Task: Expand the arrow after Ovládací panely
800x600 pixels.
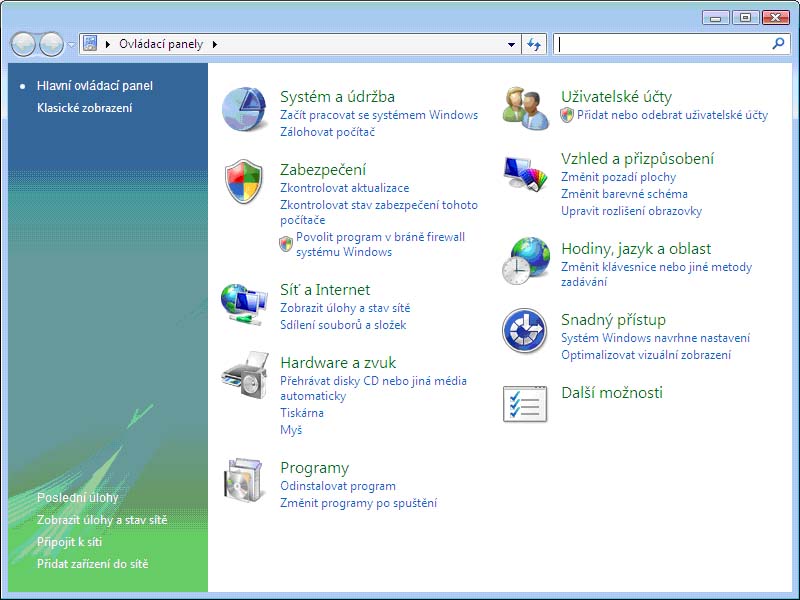Action: (215, 44)
